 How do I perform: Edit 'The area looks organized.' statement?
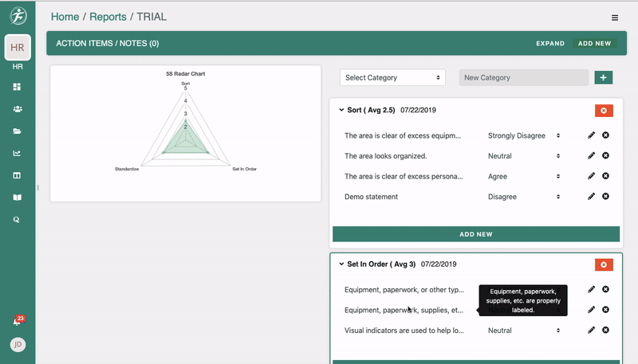(591, 156)
